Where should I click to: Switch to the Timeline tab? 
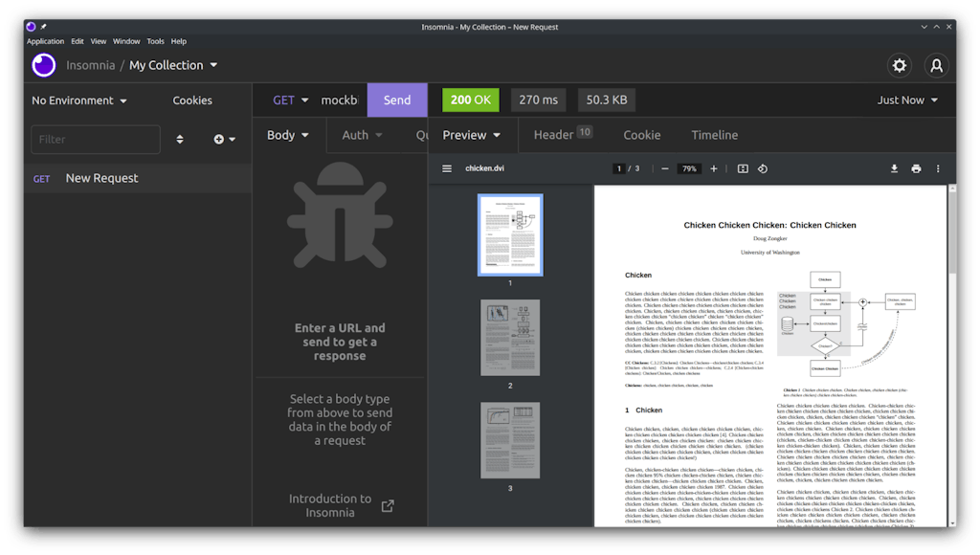click(714, 135)
